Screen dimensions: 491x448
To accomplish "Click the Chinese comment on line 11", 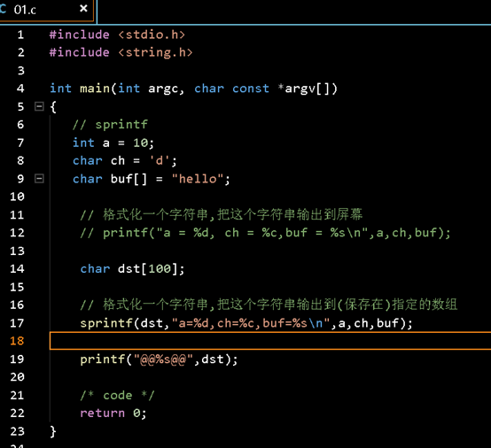I will pos(222,215).
